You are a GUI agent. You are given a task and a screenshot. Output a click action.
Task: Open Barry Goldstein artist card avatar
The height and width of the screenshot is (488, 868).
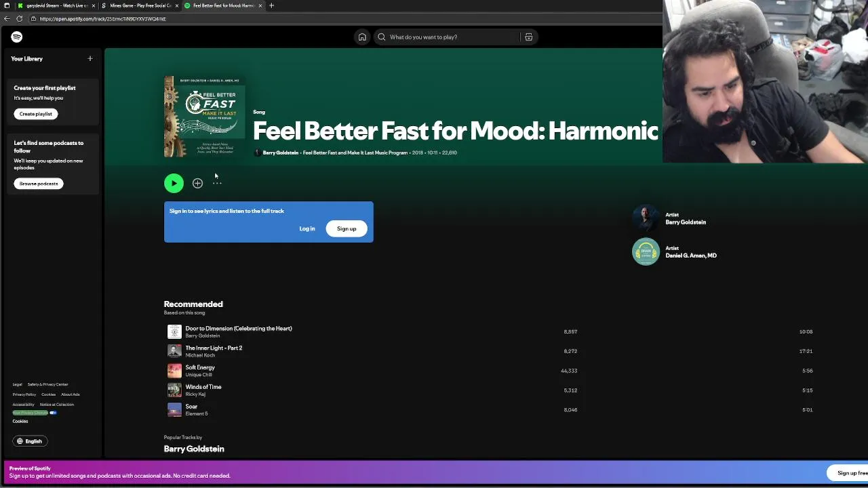tap(646, 218)
